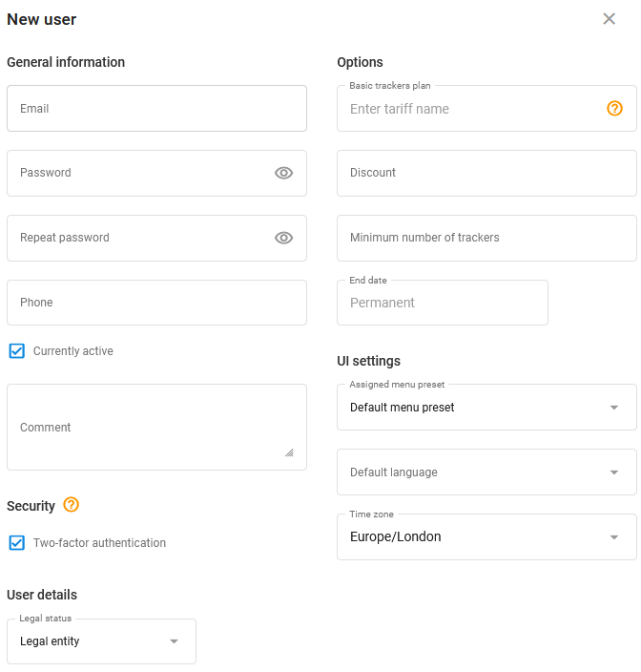Close the New user dialog
The width and height of the screenshot is (641, 672).
coord(609,19)
